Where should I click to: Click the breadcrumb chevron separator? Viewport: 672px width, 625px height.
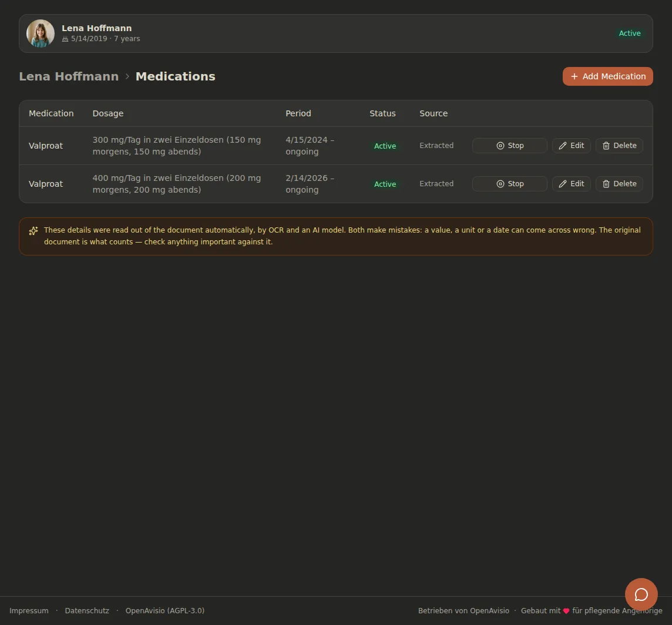click(127, 76)
